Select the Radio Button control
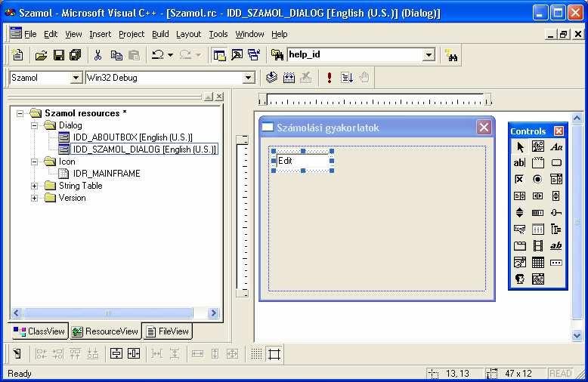Viewport: 588px width, 382px height. pos(538,179)
